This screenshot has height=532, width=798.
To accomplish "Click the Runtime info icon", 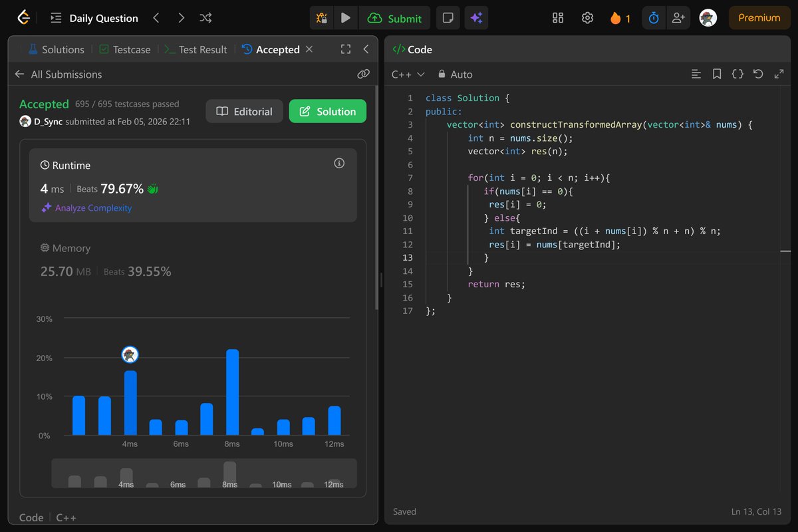I will pyautogui.click(x=339, y=163).
